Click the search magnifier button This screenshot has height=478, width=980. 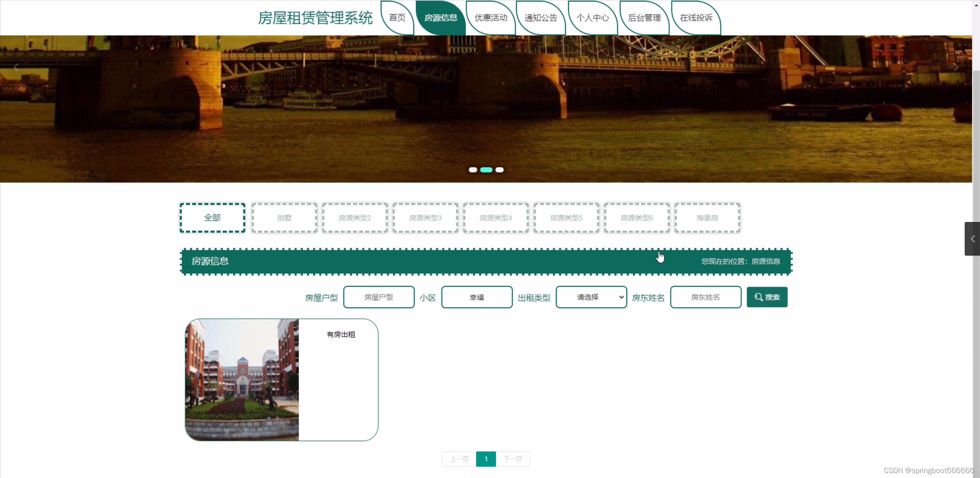pos(767,297)
